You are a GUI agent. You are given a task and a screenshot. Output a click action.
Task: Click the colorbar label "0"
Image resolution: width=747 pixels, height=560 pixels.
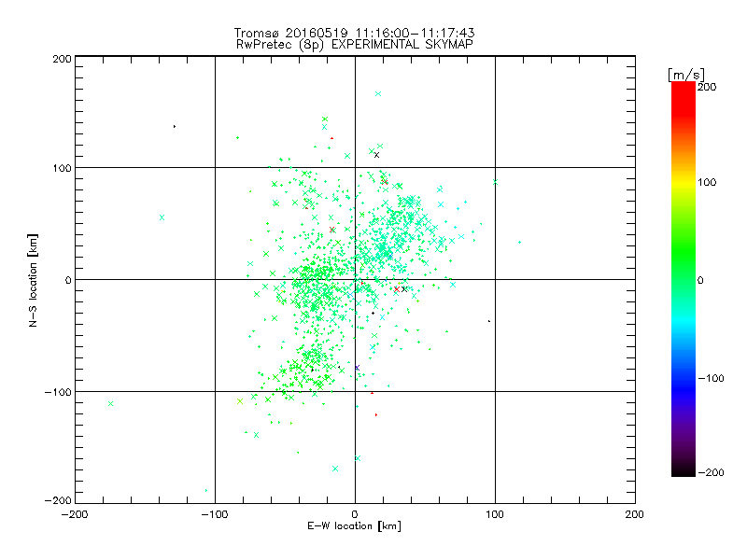(700, 280)
